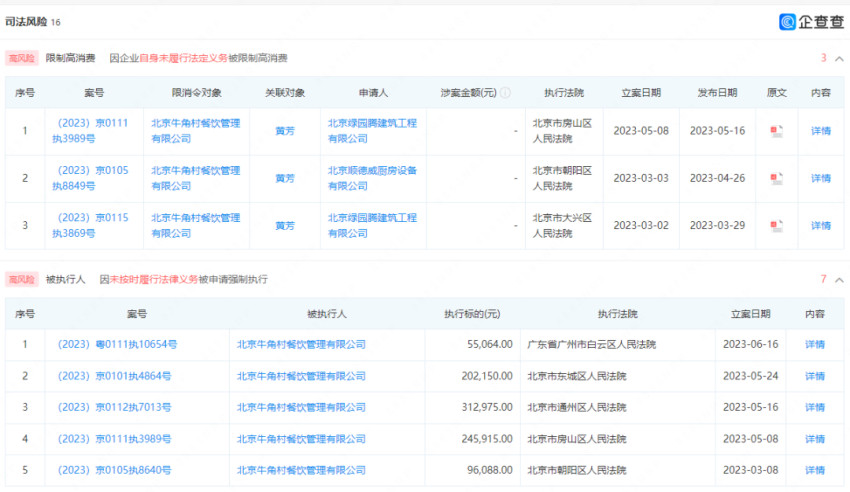Screen dimensions: 850x492
Task: Open case link (2023)京0105执8849号
Action: tap(91, 178)
